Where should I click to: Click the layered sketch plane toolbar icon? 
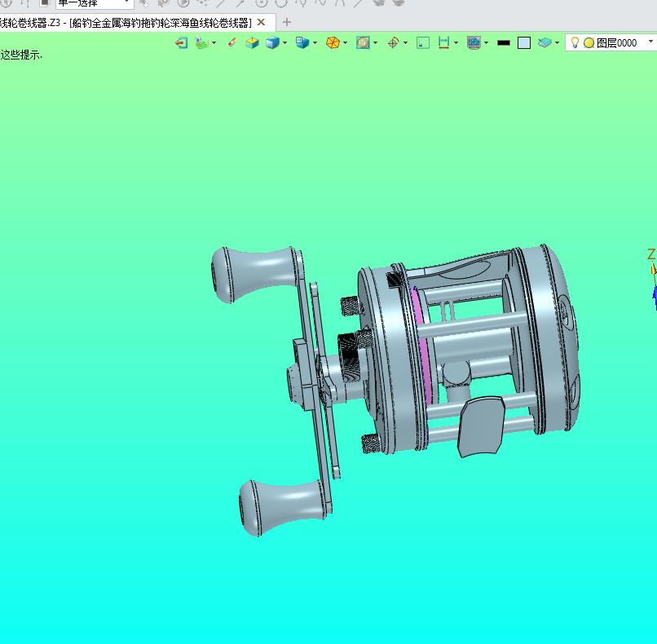click(x=202, y=42)
